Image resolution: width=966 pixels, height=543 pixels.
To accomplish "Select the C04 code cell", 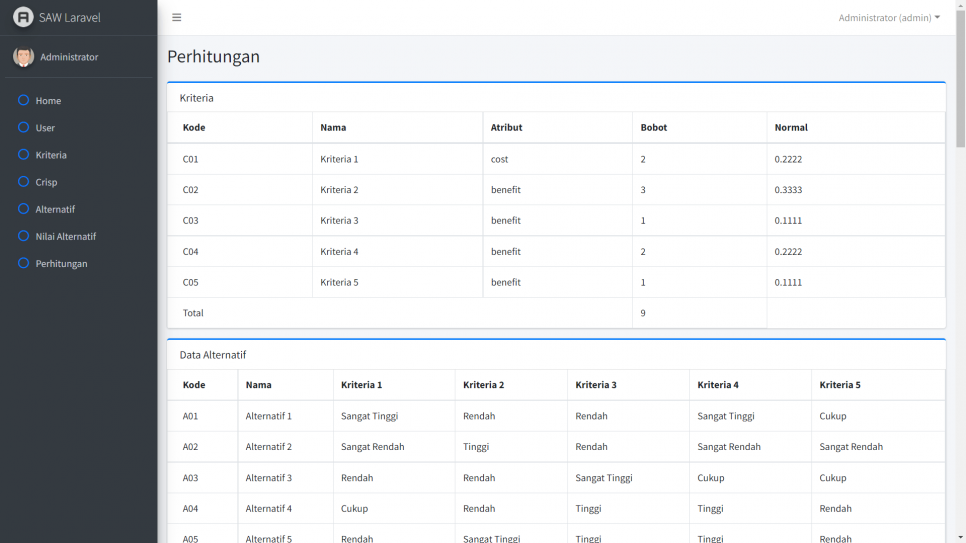I will [190, 251].
